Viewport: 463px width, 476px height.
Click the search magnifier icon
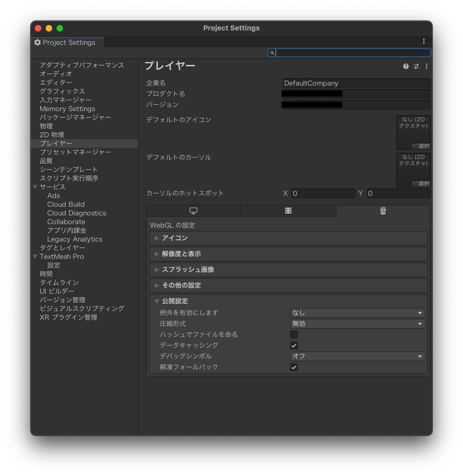(x=272, y=53)
